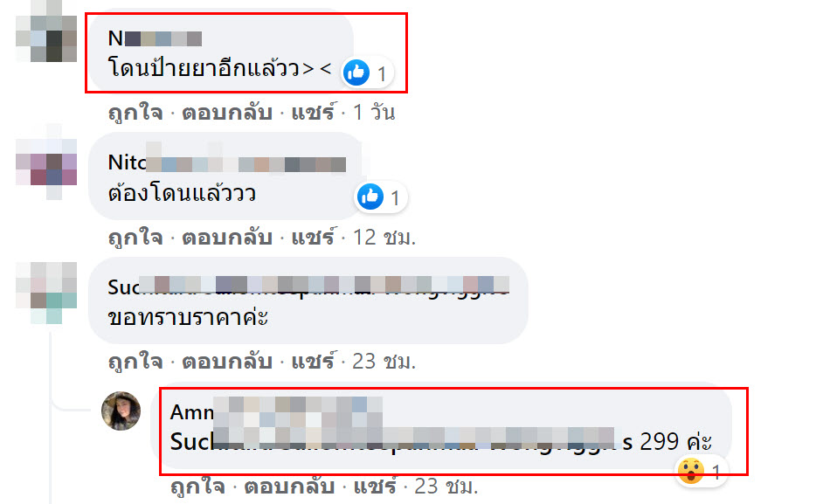This screenshot has width=816, height=504.
Task: Click ตอบกลับ under the 299 ค่ะ reply
Action: coord(289,487)
